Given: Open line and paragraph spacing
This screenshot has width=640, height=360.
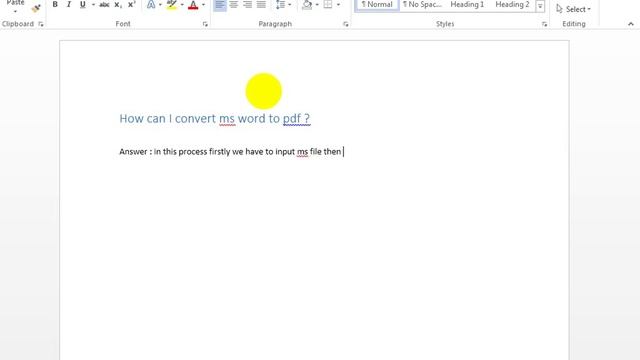Looking at the screenshot, I should pyautogui.click(x=280, y=4).
